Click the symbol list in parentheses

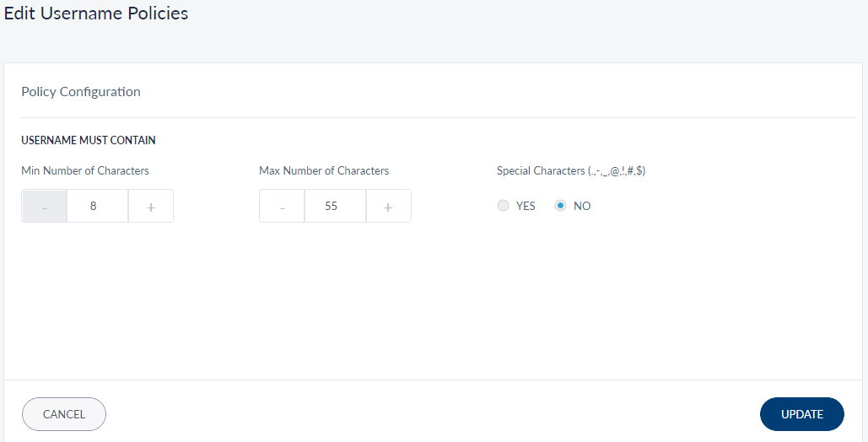point(617,170)
